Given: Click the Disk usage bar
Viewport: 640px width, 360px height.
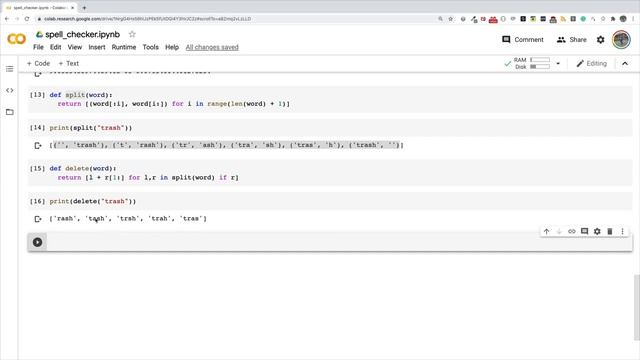Looking at the screenshot, I should [x=540, y=67].
